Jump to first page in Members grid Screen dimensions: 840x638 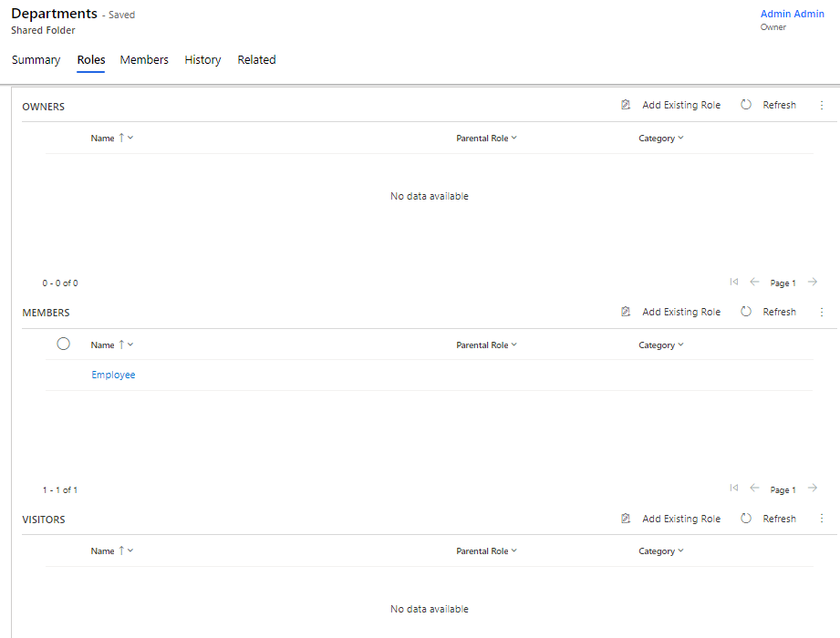tap(734, 489)
